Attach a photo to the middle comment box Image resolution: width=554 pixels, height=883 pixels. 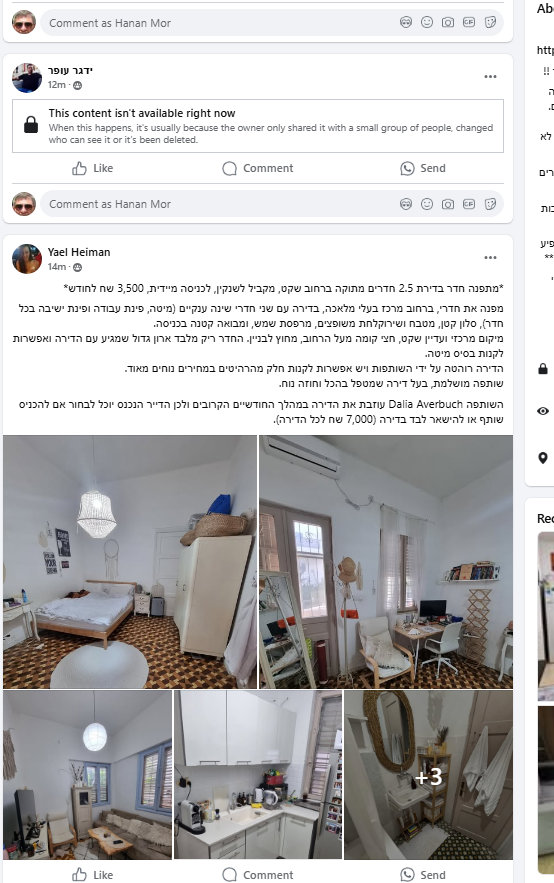click(448, 204)
